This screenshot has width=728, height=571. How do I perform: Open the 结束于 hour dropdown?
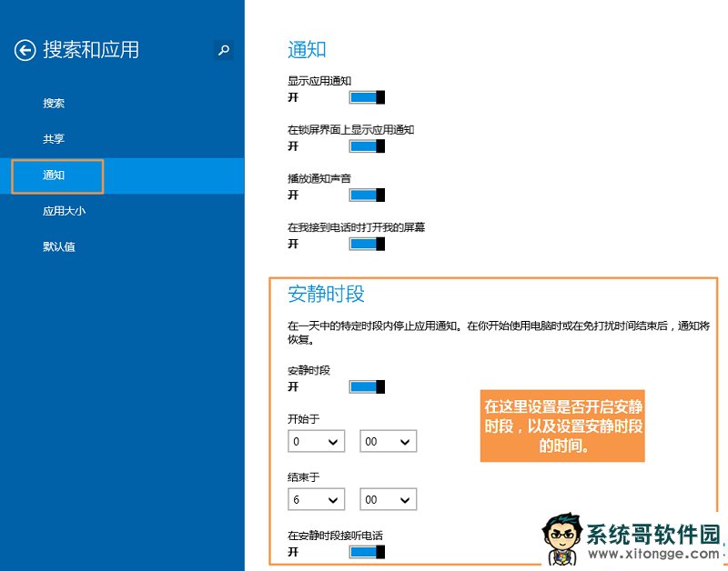coord(316,500)
